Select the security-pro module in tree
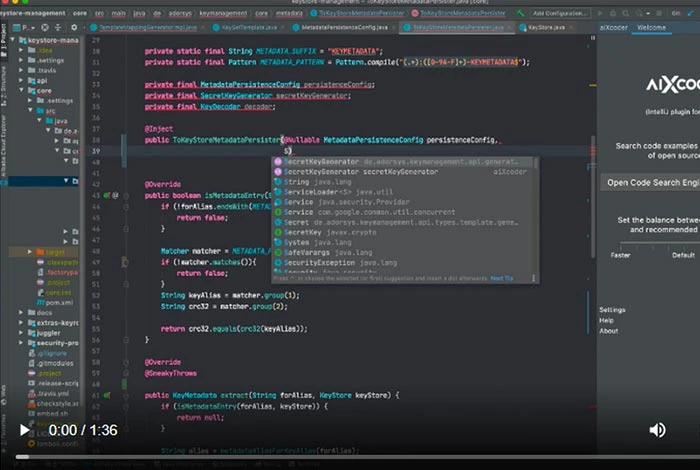The image size is (700, 470). (x=53, y=343)
